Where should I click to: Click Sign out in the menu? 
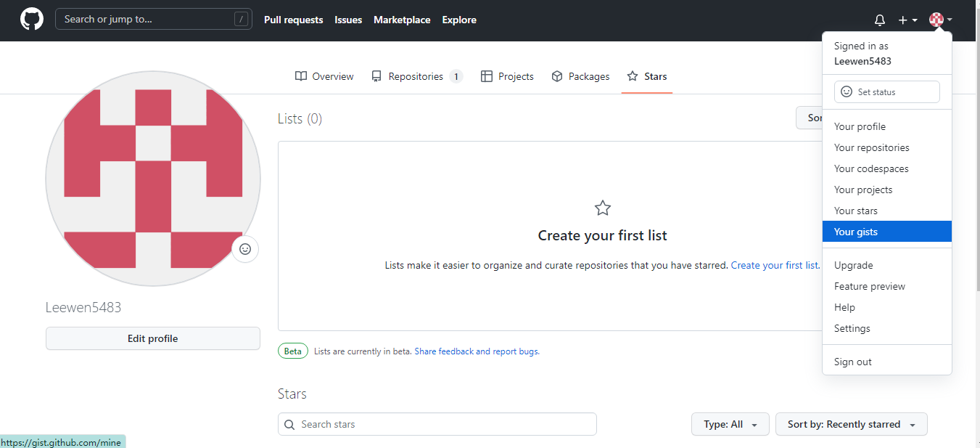[x=887, y=362]
